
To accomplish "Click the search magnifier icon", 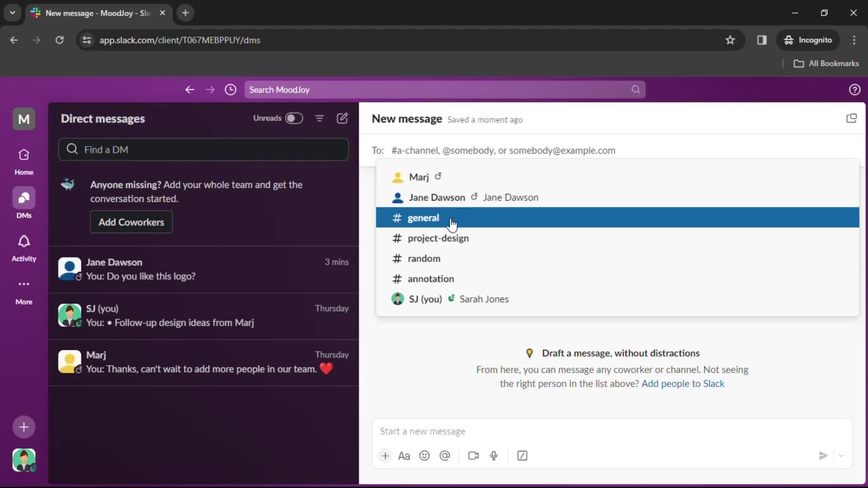I will pyautogui.click(x=636, y=90).
